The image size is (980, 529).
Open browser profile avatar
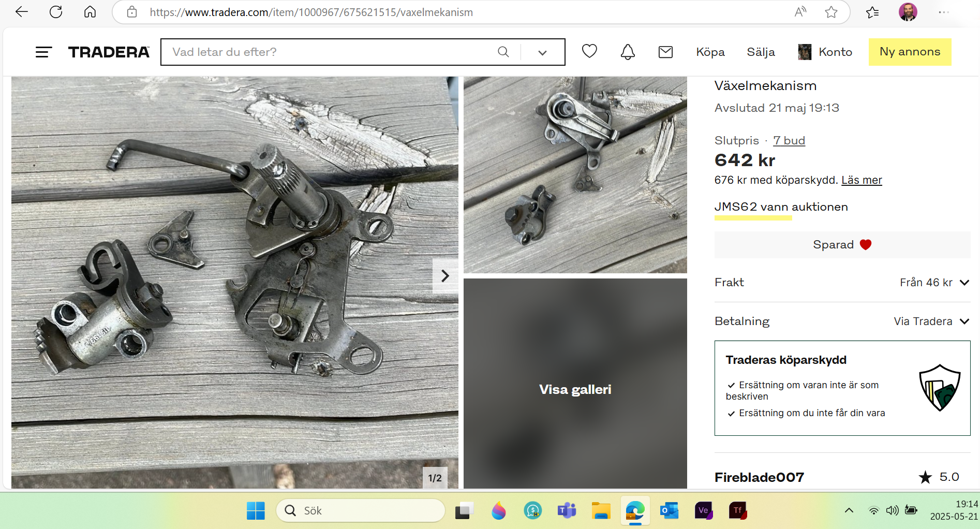(908, 12)
